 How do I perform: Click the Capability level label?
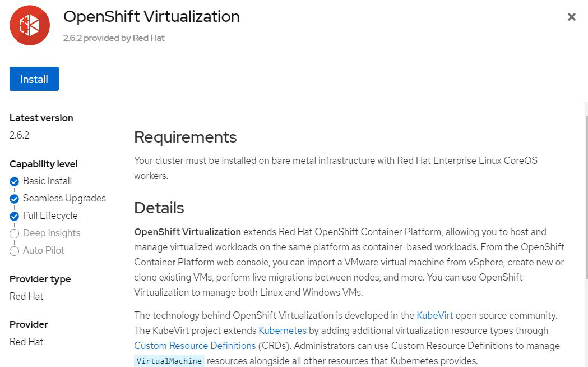(x=43, y=164)
